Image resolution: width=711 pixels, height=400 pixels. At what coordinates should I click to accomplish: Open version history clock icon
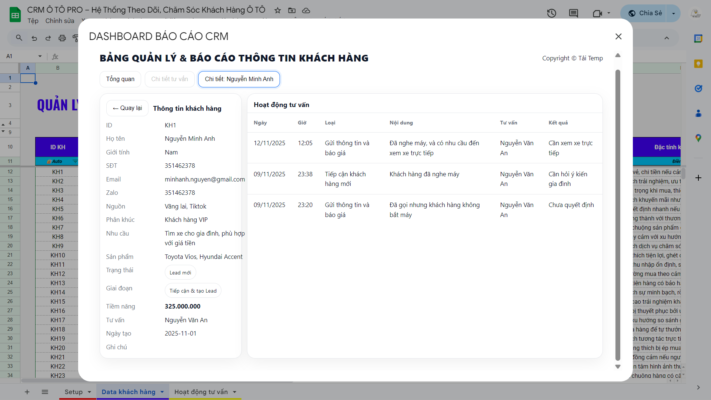point(553,14)
